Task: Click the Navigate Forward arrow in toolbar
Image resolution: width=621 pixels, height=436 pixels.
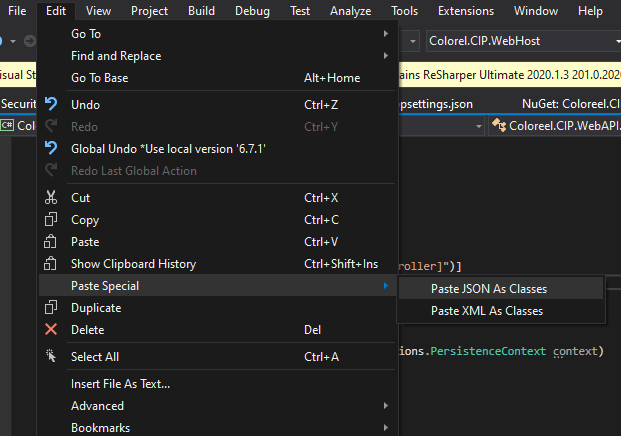Action: [x=29, y=41]
